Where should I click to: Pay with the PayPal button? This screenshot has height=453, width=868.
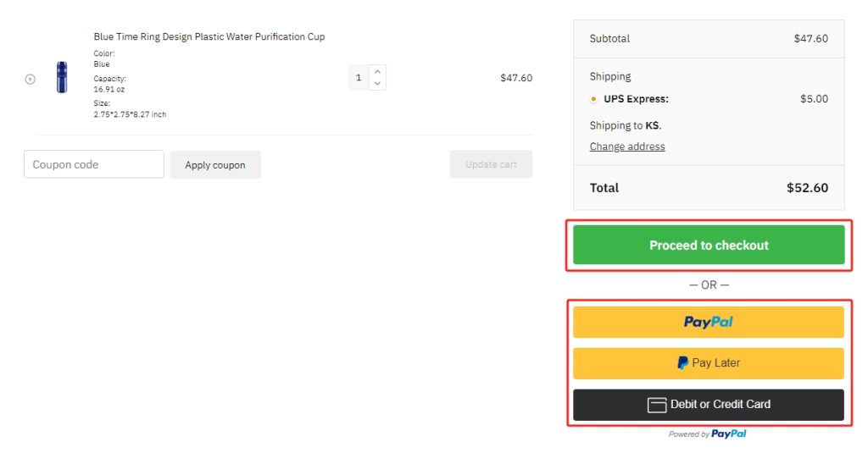(x=709, y=322)
